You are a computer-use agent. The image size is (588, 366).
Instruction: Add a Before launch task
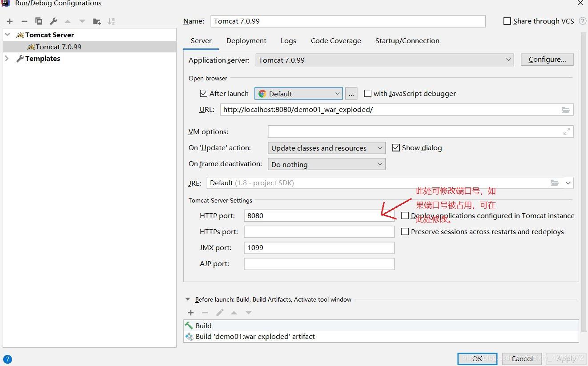pyautogui.click(x=191, y=313)
